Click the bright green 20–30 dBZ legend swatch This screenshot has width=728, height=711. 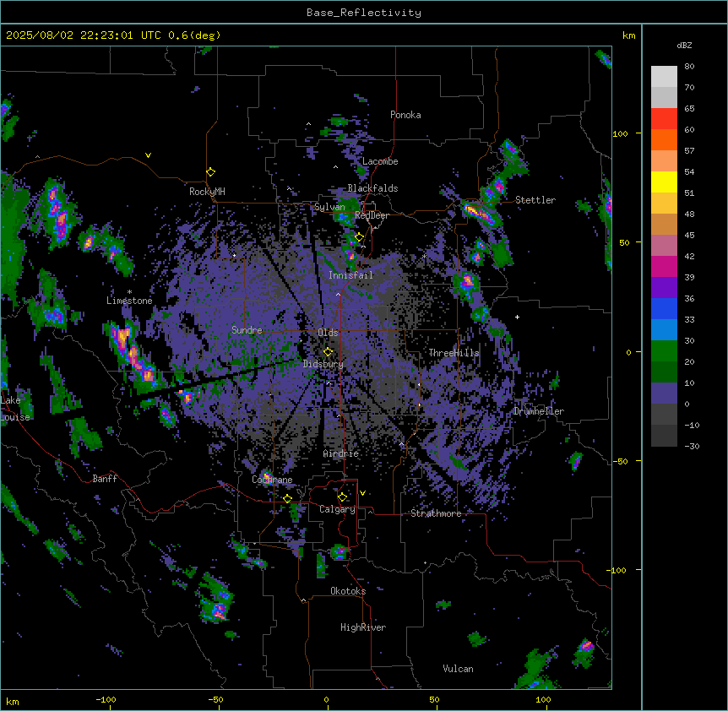[664, 351]
